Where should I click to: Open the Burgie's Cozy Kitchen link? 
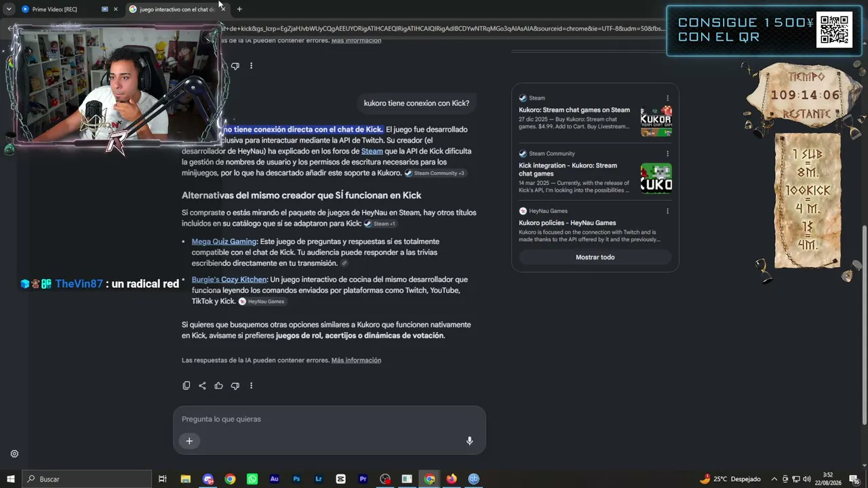coord(229,279)
